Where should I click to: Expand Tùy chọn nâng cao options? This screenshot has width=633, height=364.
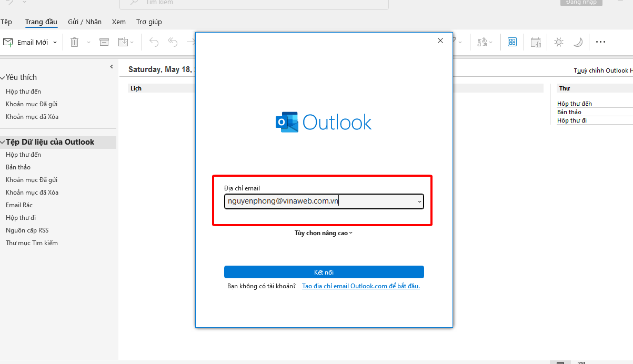coord(323,233)
